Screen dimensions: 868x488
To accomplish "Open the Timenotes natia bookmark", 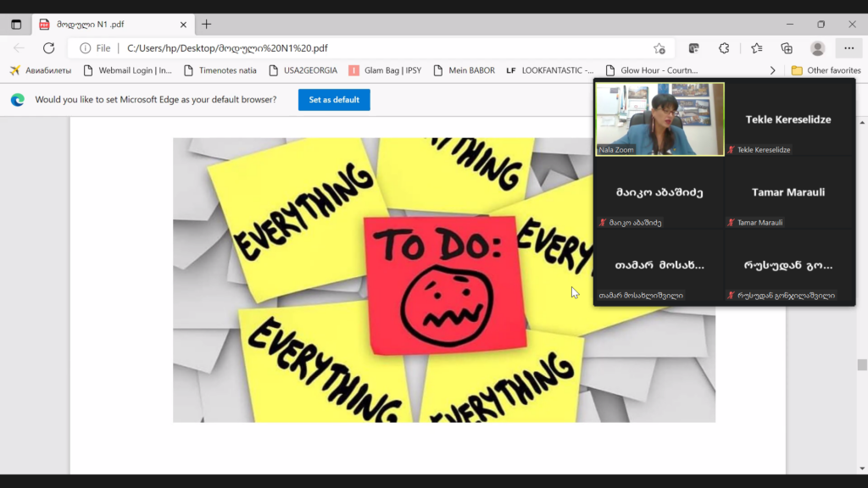I will (220, 70).
